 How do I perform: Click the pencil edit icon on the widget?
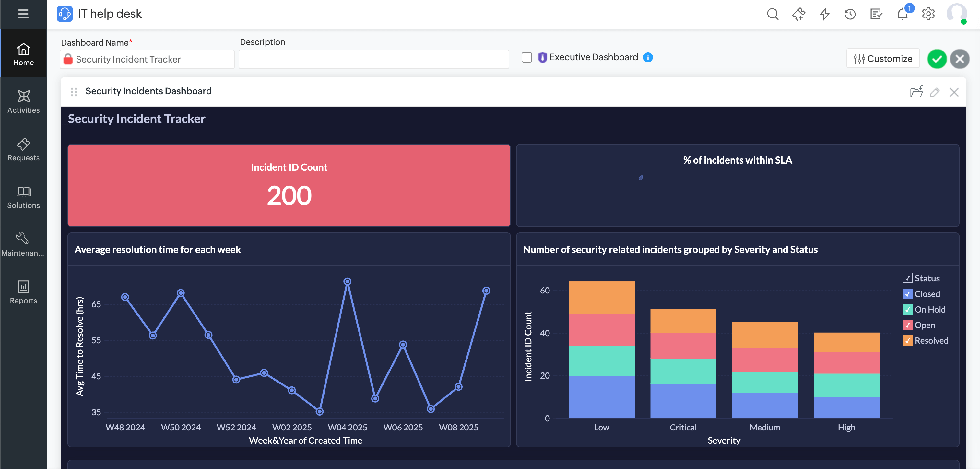935,92
